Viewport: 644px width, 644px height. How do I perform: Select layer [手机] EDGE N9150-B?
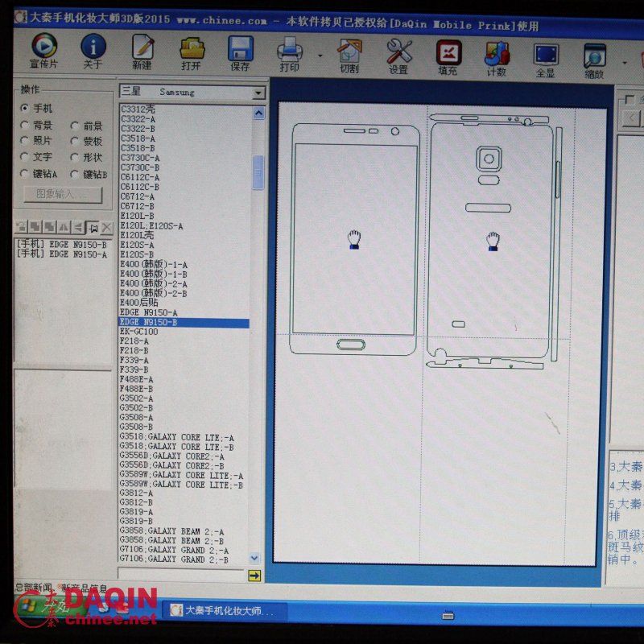pyautogui.click(x=62, y=245)
